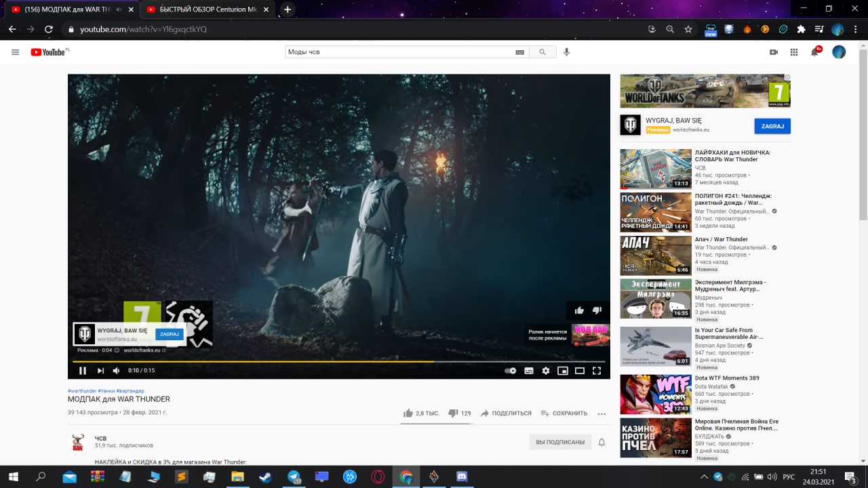The image size is (868, 488).
Task: Run the search with the magnifier button
Action: point(542,52)
